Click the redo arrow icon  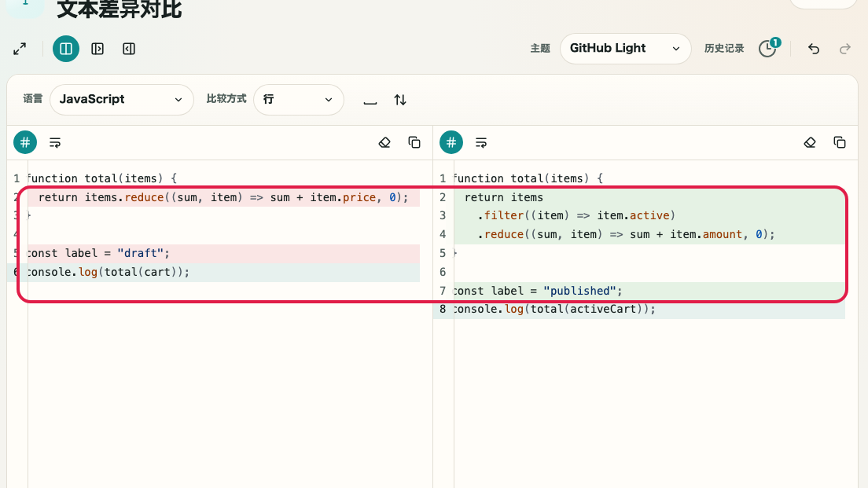click(844, 49)
